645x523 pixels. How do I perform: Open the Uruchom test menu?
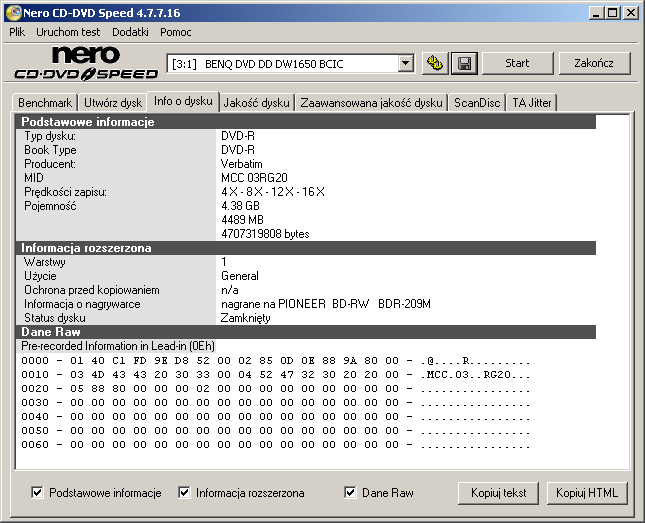[68, 32]
